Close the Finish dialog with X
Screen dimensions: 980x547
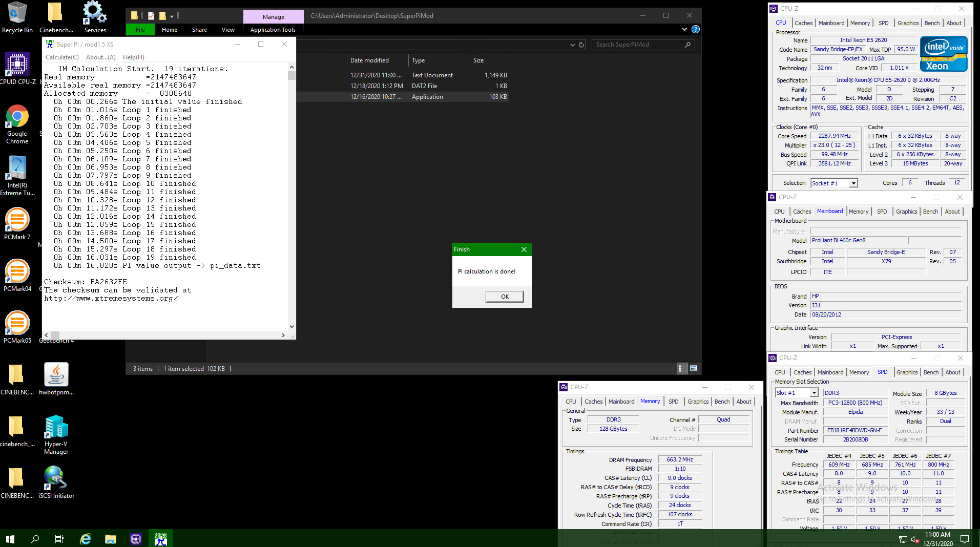click(x=524, y=249)
